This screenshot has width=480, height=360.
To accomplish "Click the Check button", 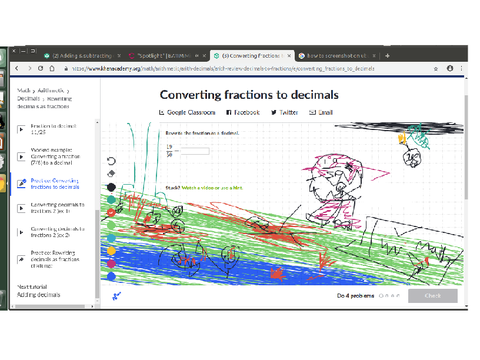I will click(x=433, y=296).
